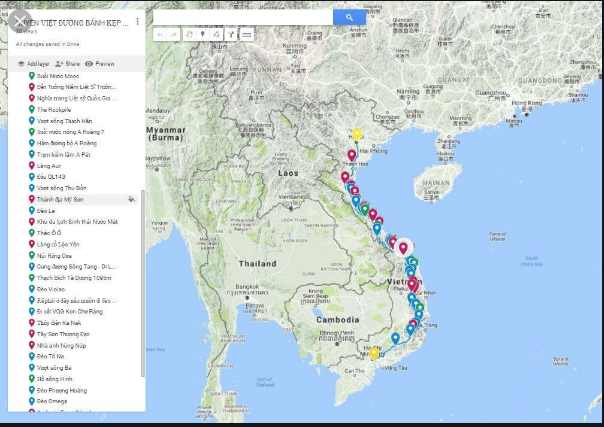Click the highlighted white-circled marker on the coast
The image size is (604, 427).
(403, 248)
